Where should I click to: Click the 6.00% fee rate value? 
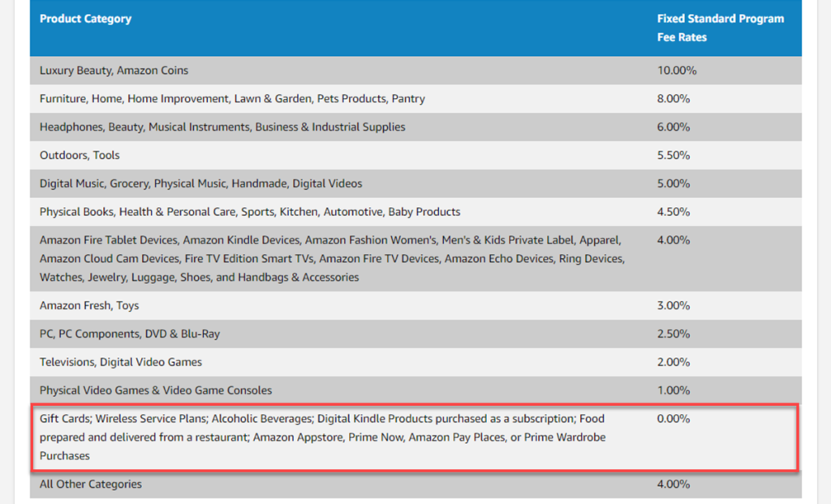pos(674,127)
